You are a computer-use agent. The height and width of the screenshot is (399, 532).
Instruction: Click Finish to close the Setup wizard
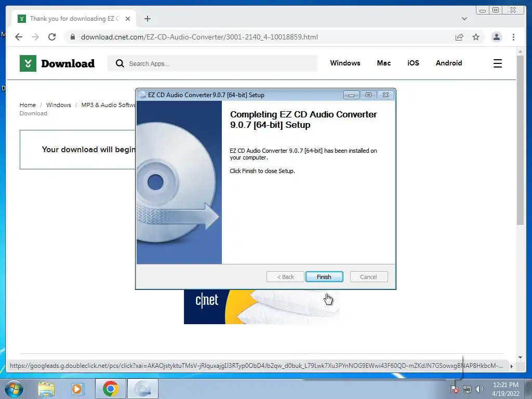click(x=324, y=277)
